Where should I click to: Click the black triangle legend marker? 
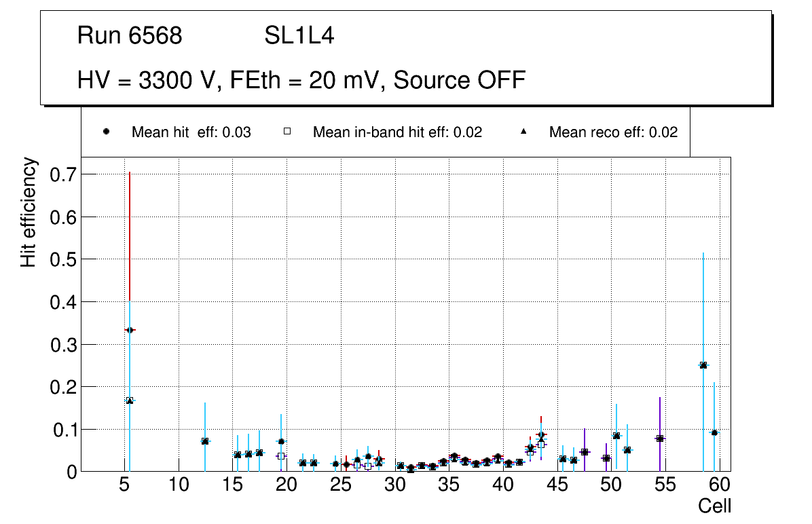523,132
